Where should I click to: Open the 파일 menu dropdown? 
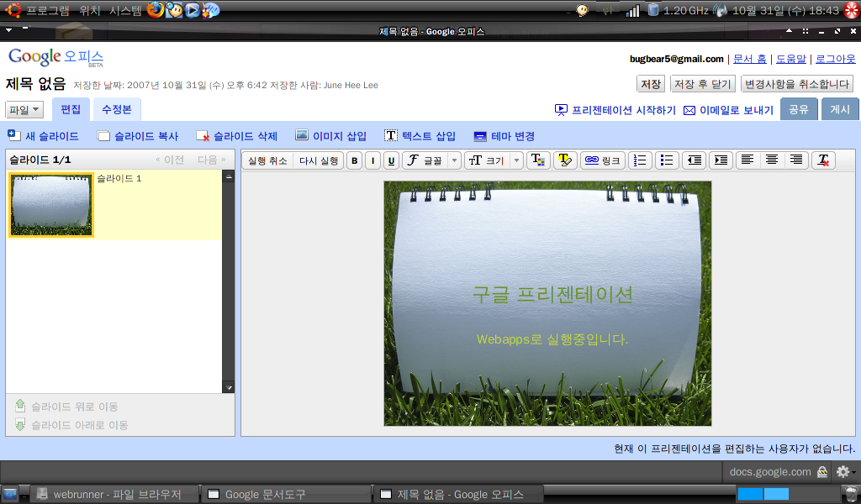(x=24, y=110)
